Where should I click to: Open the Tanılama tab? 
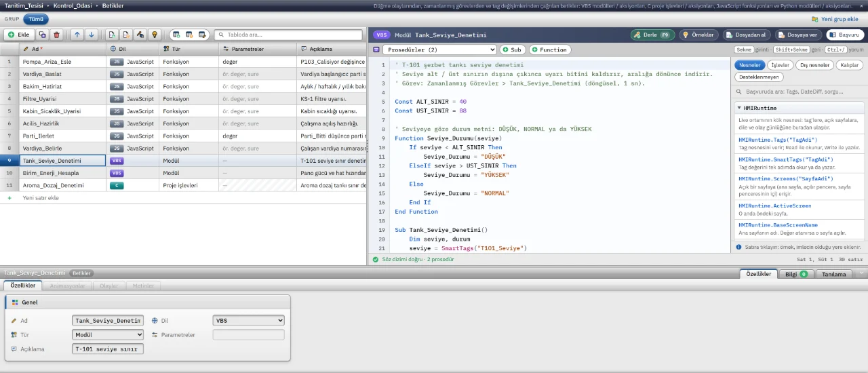coord(834,274)
